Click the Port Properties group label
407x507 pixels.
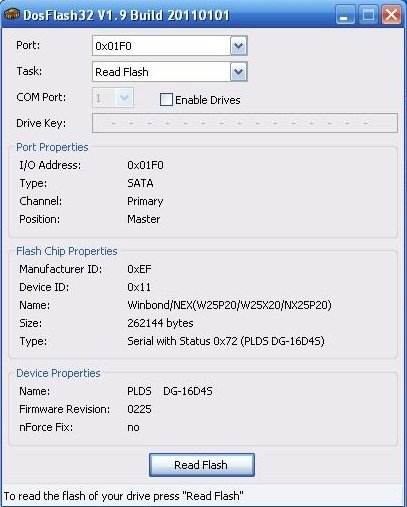coord(52,147)
